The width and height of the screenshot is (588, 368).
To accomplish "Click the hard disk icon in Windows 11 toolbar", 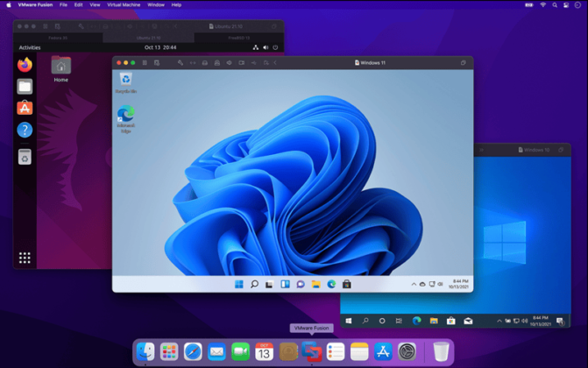I will [x=205, y=62].
